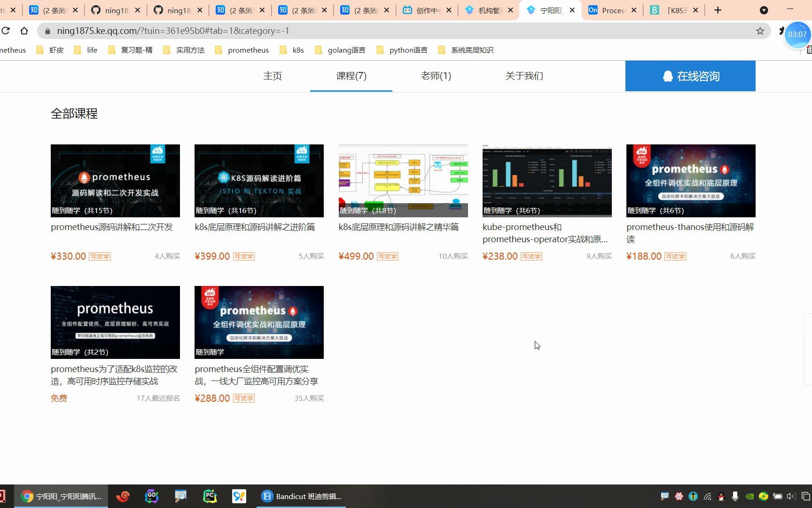Viewport: 812px width, 508px height.
Task: Open the Chrome tab dropdown arrow
Action: coord(764,10)
